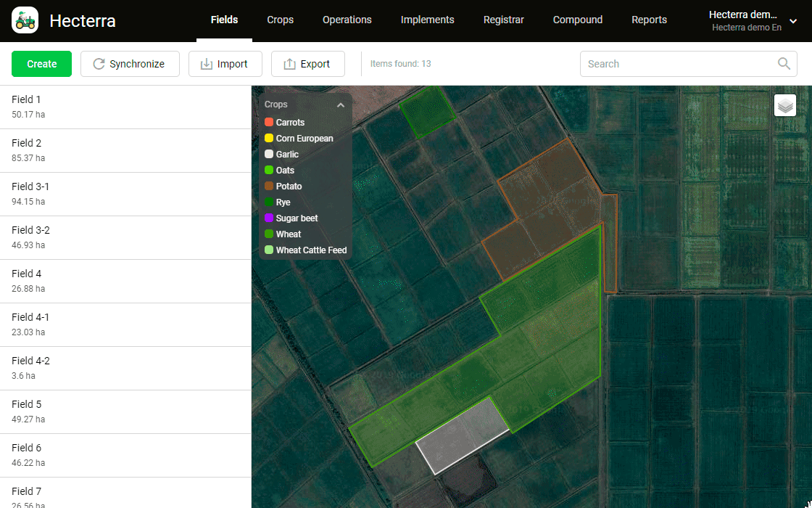Click the search magnifier icon
This screenshot has height=508, width=812.
[784, 64]
